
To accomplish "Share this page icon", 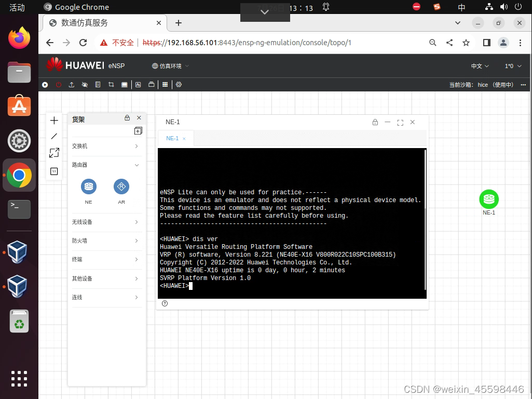I will click(x=449, y=43).
